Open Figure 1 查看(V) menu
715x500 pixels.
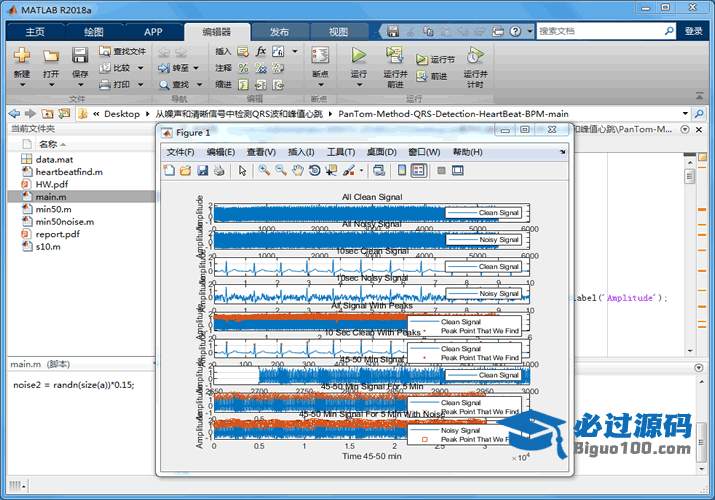click(261, 152)
